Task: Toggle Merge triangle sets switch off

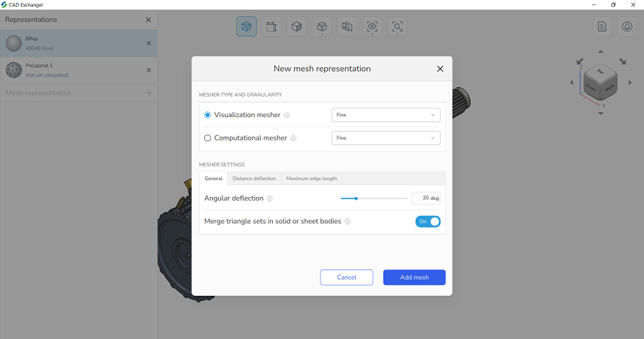Action: click(428, 221)
